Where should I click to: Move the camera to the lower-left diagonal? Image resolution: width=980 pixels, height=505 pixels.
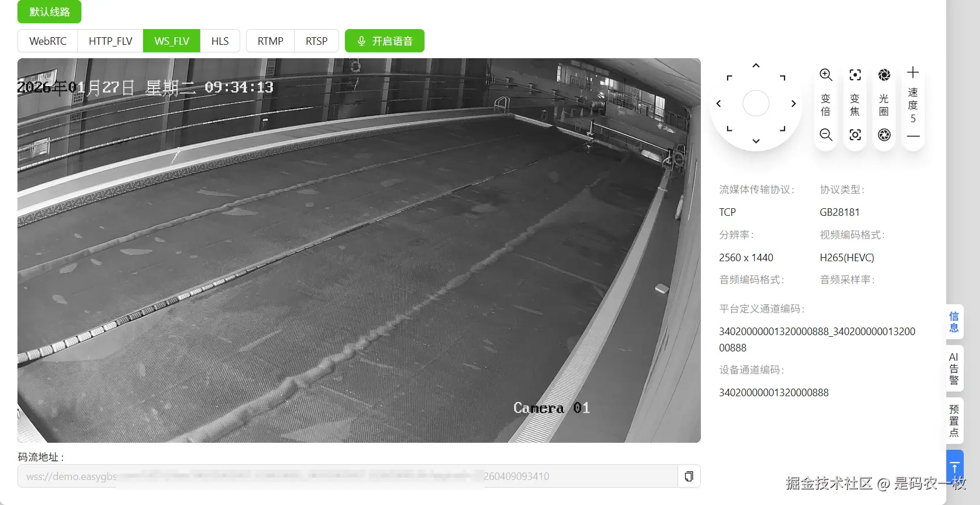click(729, 129)
